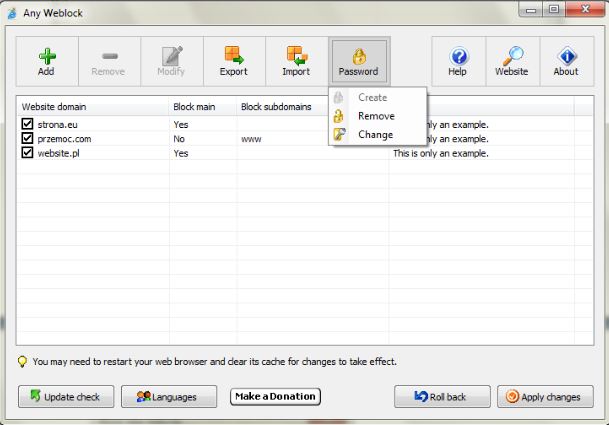Click the www subdomain cell
Image resolution: width=609 pixels, height=425 pixels.
tap(251, 139)
